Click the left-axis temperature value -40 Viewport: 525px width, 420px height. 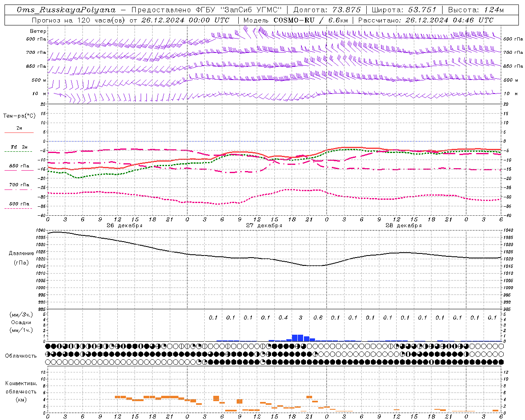(x=42, y=216)
